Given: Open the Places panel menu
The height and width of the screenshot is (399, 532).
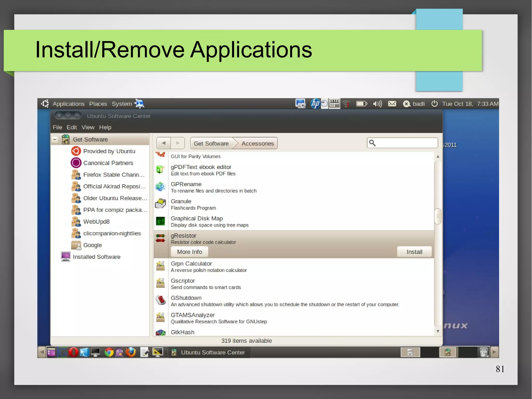Looking at the screenshot, I should (x=98, y=104).
